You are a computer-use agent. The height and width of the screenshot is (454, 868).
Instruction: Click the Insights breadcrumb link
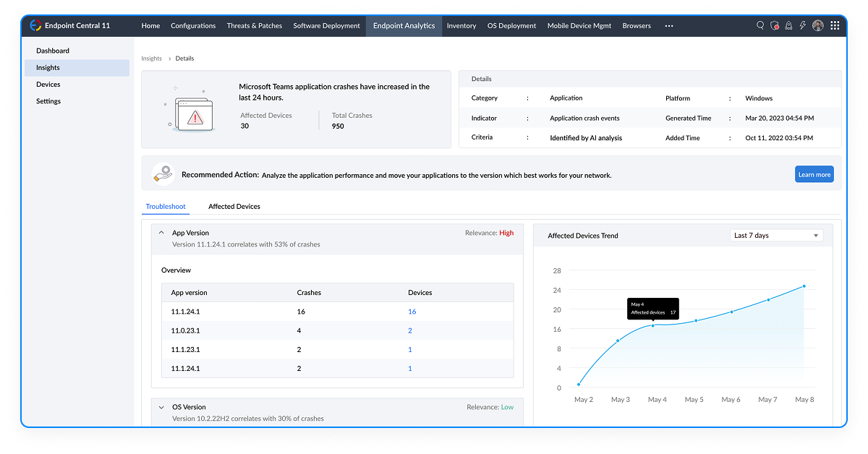tap(152, 59)
